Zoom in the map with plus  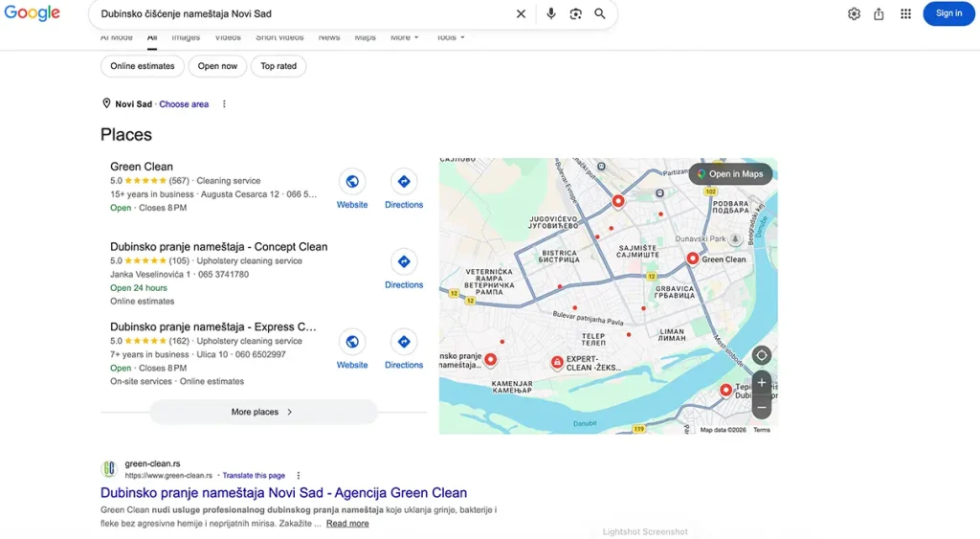tap(761, 383)
